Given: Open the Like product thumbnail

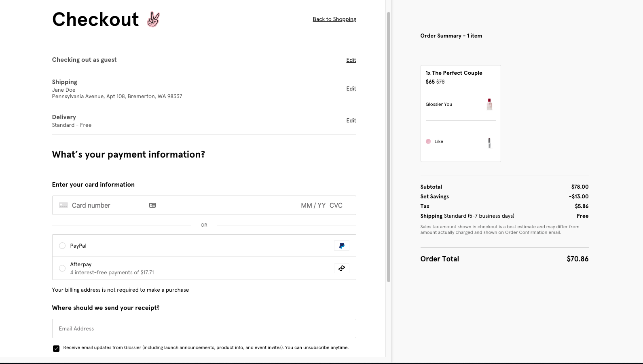Looking at the screenshot, I should tap(489, 143).
